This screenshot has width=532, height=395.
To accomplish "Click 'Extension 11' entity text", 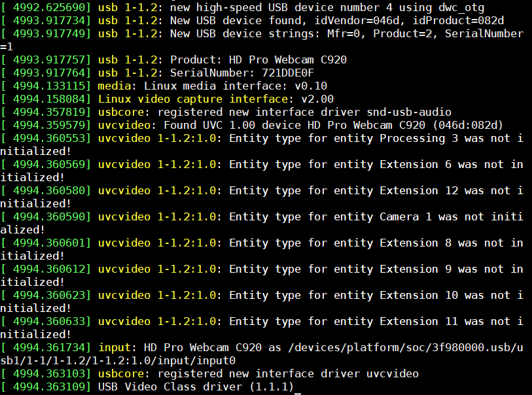I will pos(419,321).
